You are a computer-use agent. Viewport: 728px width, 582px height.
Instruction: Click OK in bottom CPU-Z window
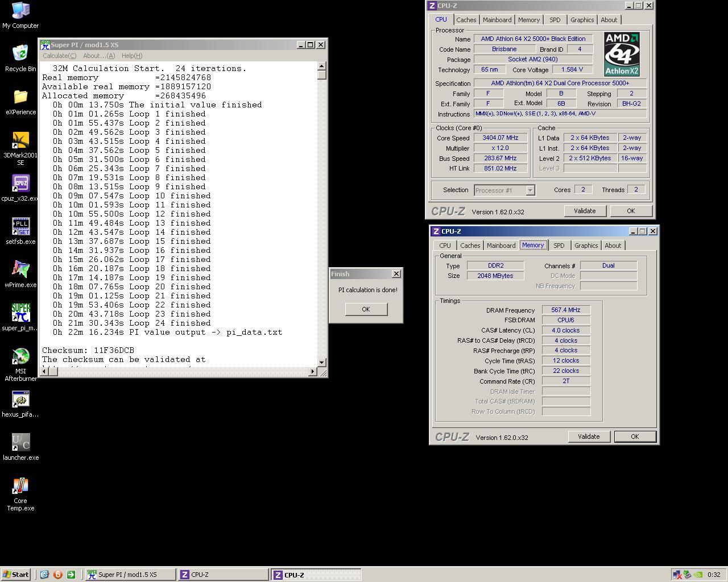(x=635, y=436)
